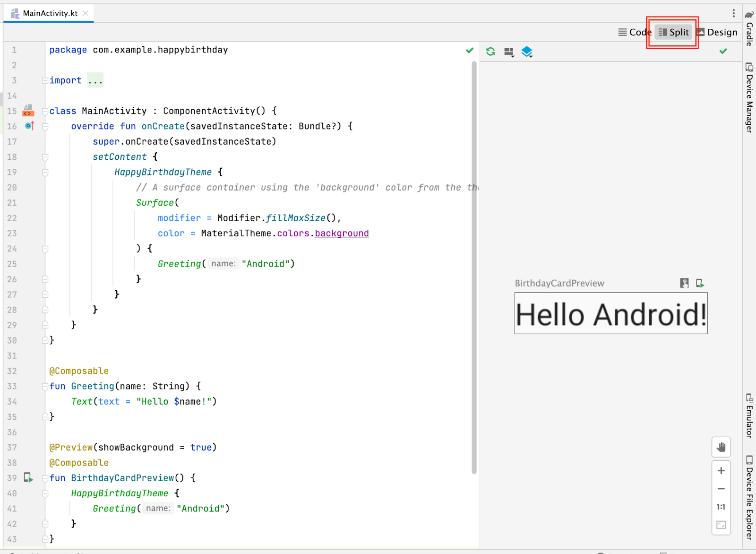Switch to Design view mode
Image resolution: width=756 pixels, height=554 pixels.
pos(717,32)
